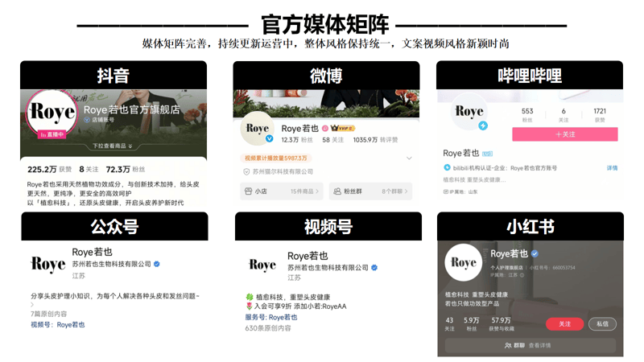Tap the pink live-streaming badge on Douyin
Image resolution: width=644 pixels, height=362 pixels.
pos(52,134)
